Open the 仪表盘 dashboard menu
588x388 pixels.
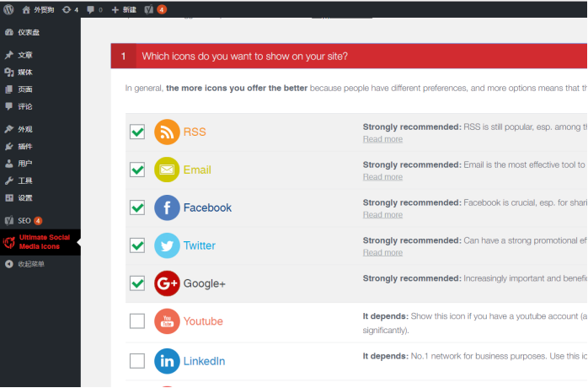(29, 32)
